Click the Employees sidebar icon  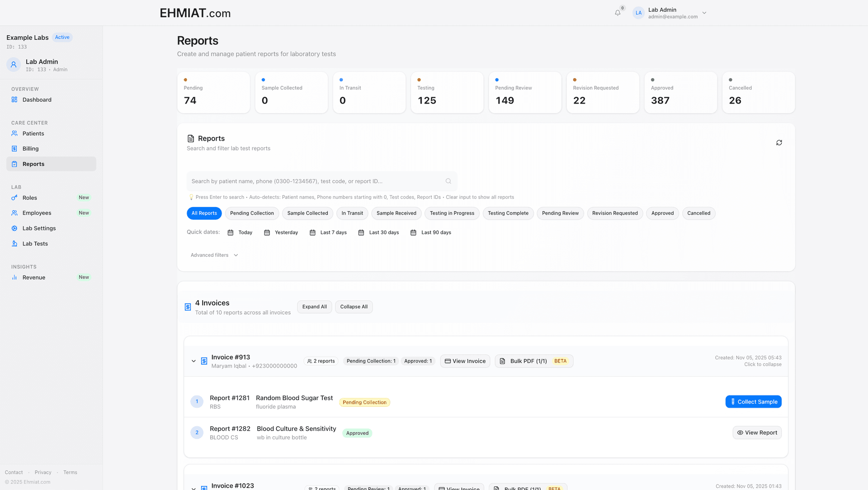[x=14, y=213]
